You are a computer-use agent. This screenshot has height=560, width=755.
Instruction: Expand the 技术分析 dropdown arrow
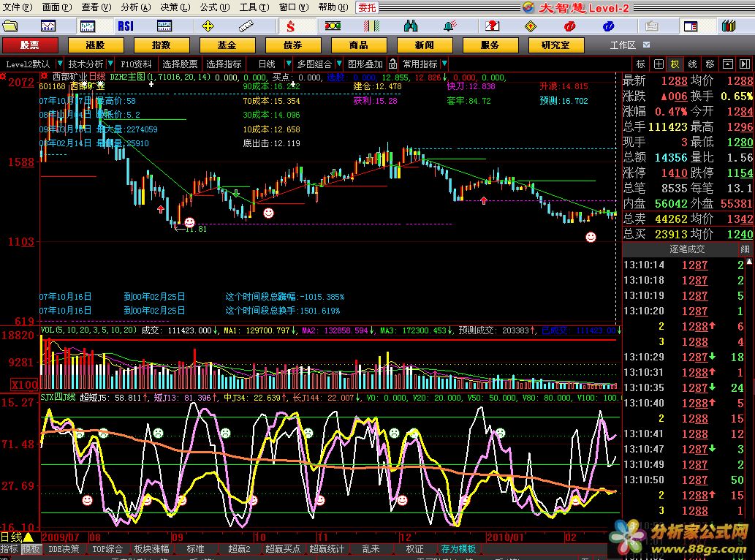point(110,64)
